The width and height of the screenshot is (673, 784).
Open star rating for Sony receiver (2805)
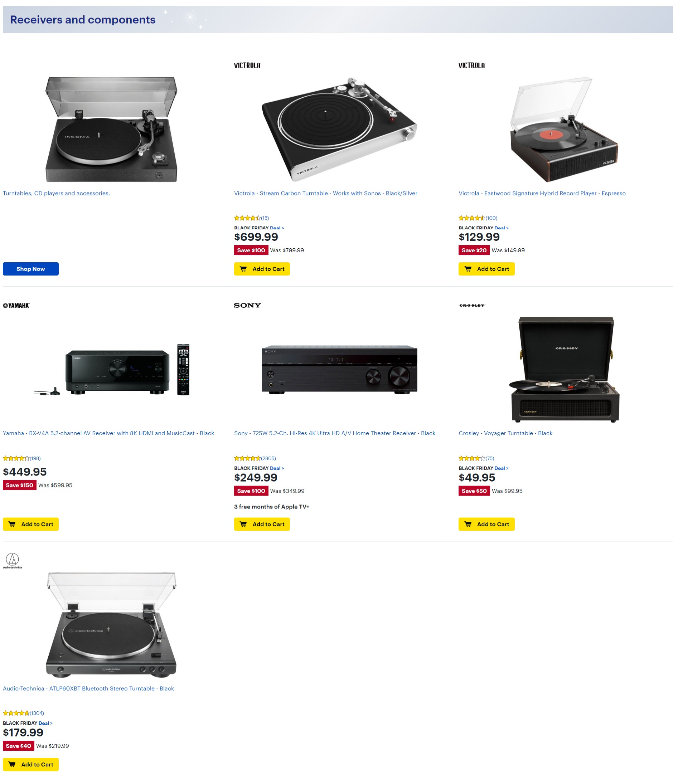pyautogui.click(x=255, y=458)
